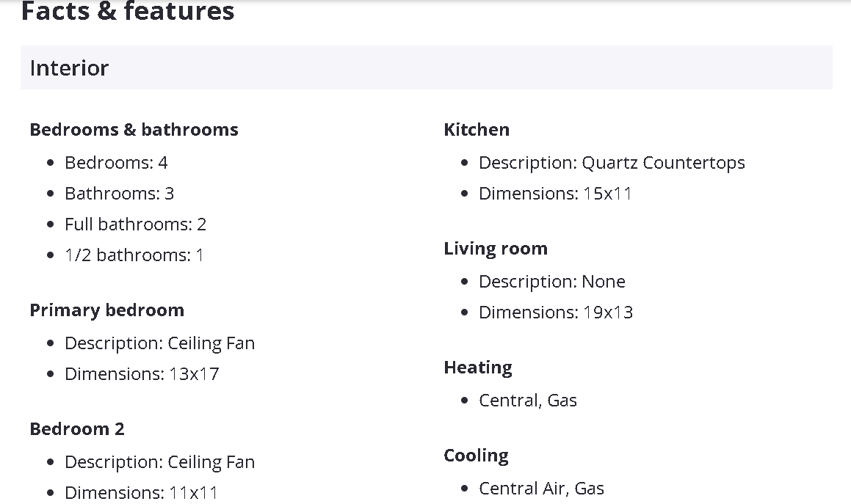
Task: Select the Interior section header bar
Action: (426, 67)
